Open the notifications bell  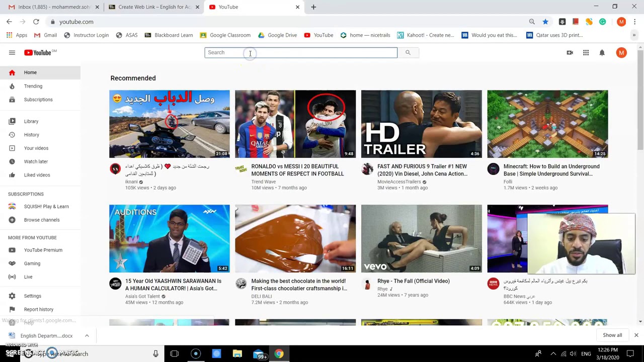[x=602, y=52]
